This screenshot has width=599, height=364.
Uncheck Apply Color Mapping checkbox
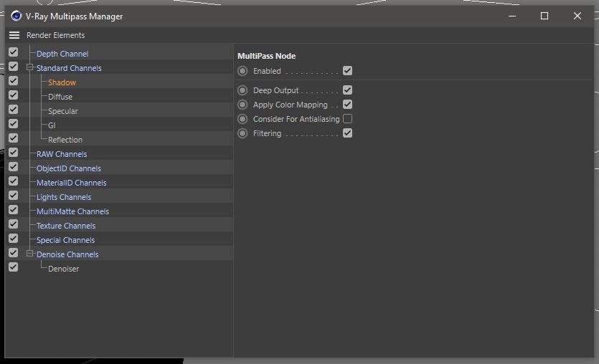coord(347,104)
